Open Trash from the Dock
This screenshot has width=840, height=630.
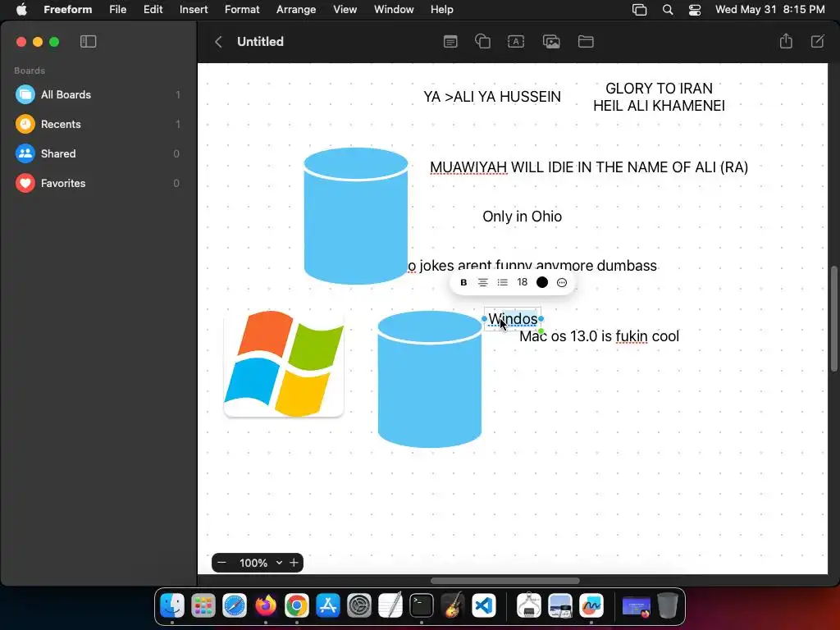[667, 606]
